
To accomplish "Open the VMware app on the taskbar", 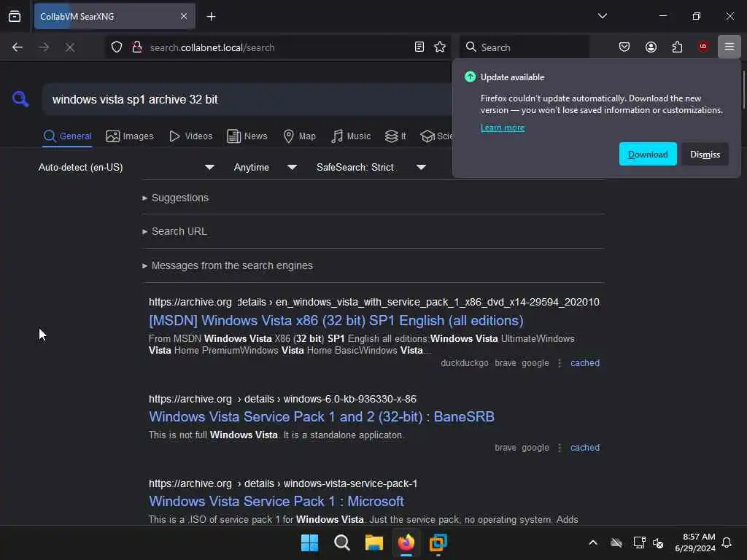I will [x=438, y=542].
